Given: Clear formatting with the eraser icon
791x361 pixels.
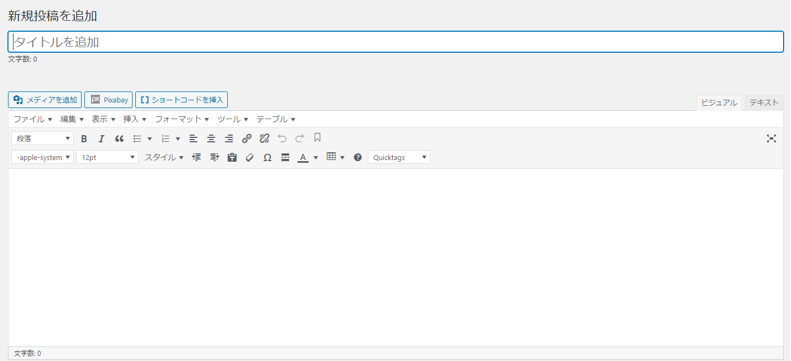Looking at the screenshot, I should coord(250,157).
